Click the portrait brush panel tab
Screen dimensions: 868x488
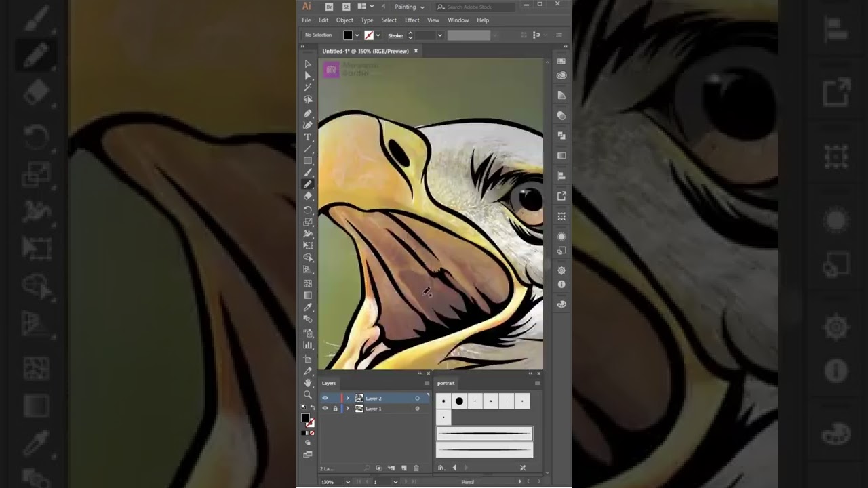point(446,383)
